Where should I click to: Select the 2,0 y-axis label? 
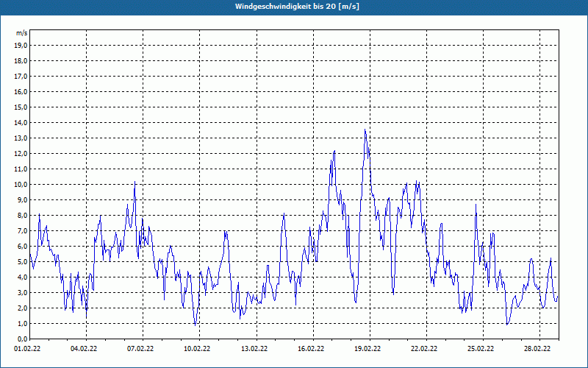[x=22, y=308]
